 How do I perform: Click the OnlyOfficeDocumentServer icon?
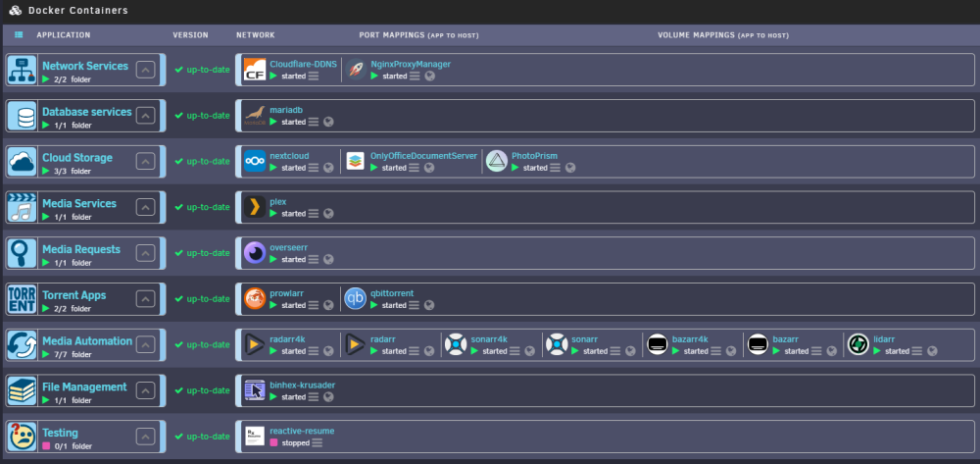tap(356, 161)
